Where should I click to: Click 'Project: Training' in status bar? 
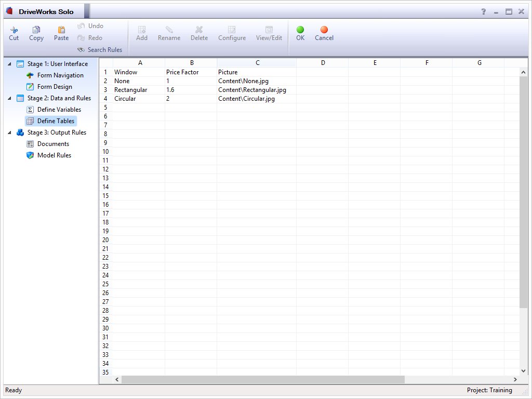pos(489,390)
